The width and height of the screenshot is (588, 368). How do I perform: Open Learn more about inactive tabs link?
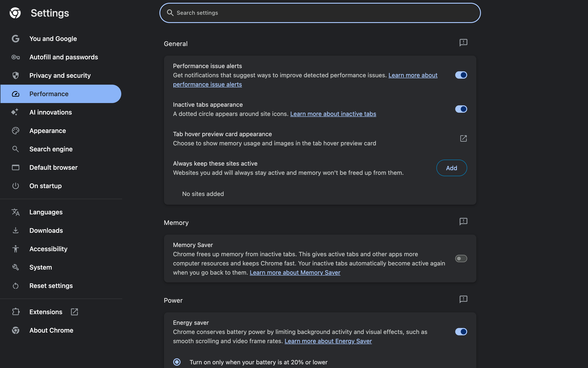coord(333,114)
